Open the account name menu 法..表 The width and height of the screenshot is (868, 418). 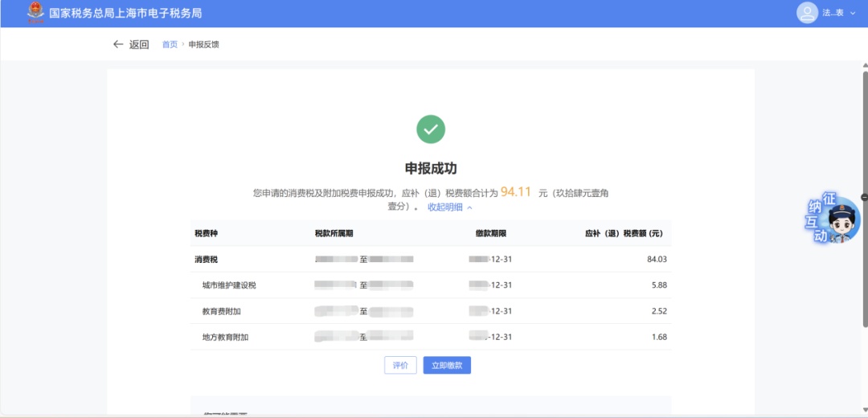[x=833, y=13]
